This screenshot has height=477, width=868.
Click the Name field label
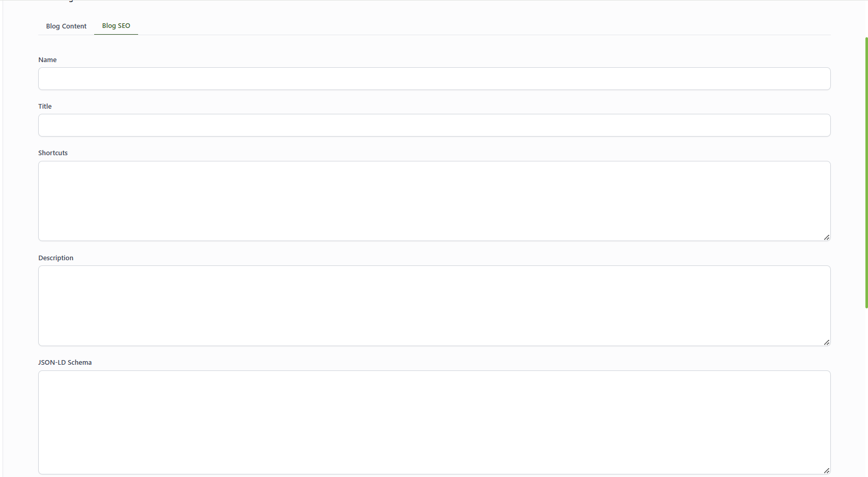click(48, 60)
